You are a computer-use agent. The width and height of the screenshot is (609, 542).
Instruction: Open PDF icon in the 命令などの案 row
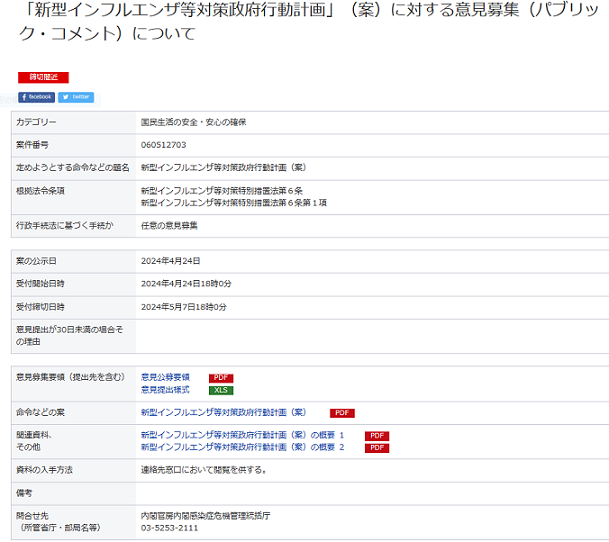(342, 413)
